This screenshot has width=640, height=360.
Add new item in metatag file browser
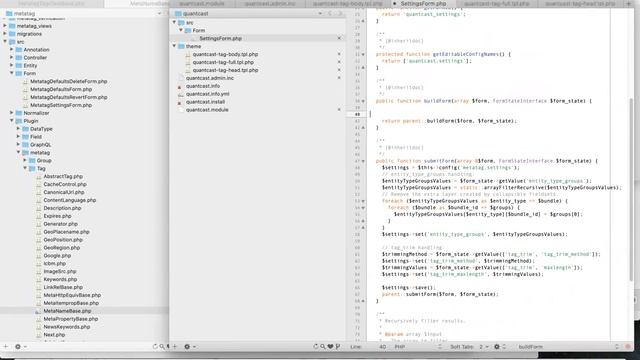coord(6,347)
